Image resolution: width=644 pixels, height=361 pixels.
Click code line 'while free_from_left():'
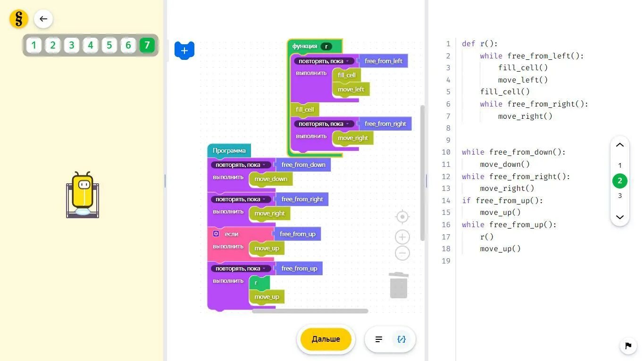(x=532, y=56)
